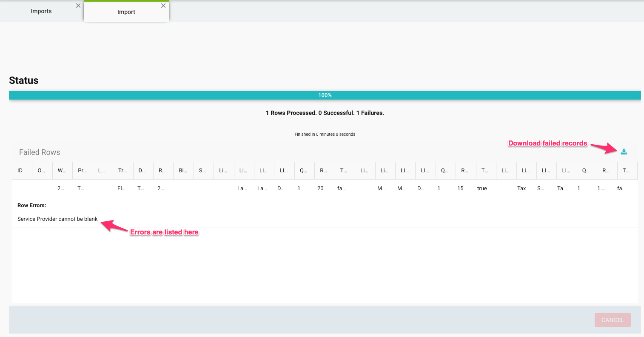Download the failed records file
The image size is (644, 337).
[x=624, y=151]
